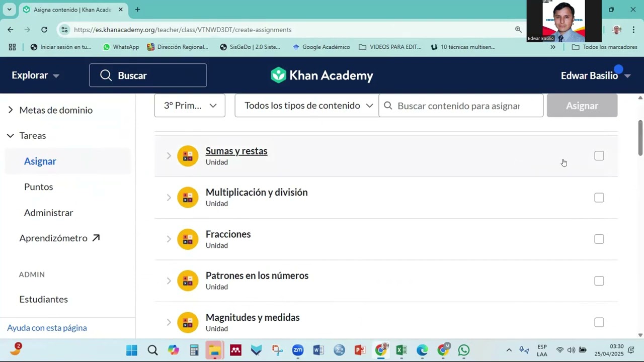Image resolution: width=644 pixels, height=362 pixels.
Task: Open the taskbar volume control
Action: pyautogui.click(x=571, y=350)
